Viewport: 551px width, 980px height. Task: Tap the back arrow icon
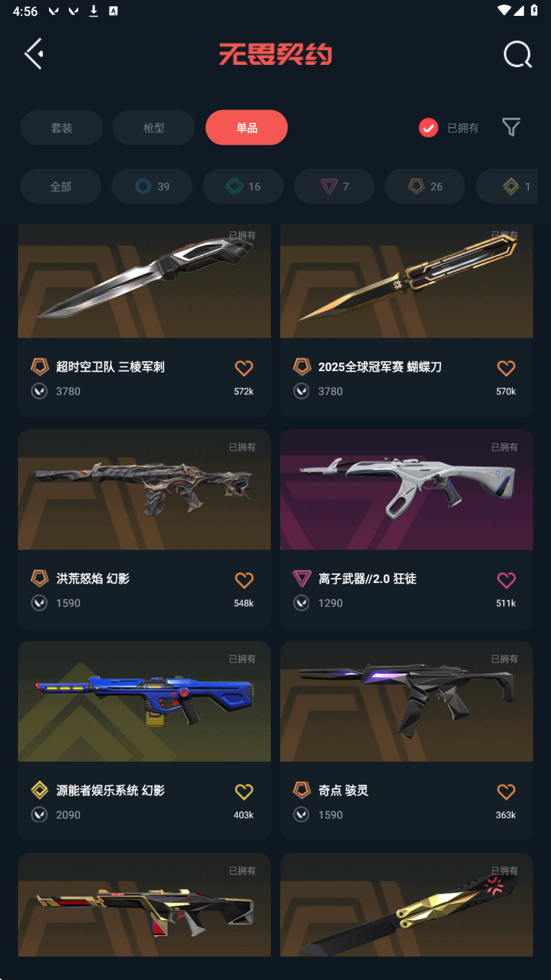(34, 54)
